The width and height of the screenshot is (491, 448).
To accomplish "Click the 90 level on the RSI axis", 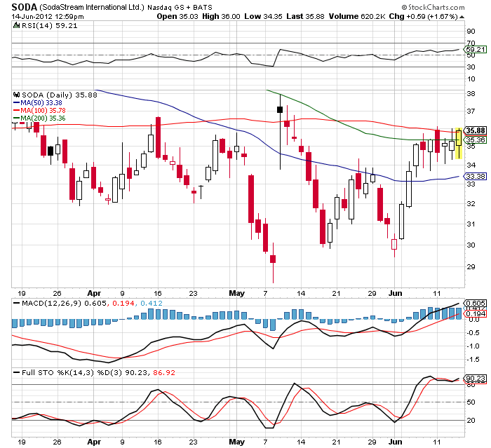I will click(x=471, y=31).
